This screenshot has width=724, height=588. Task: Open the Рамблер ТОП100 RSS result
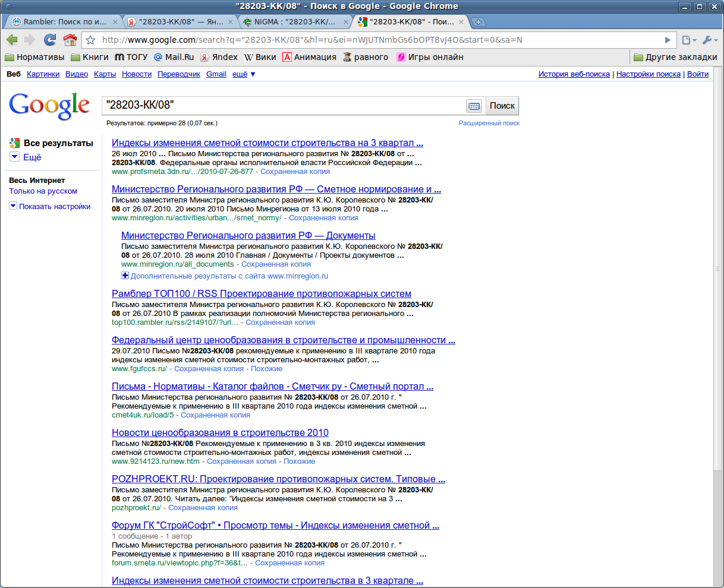[262, 294]
